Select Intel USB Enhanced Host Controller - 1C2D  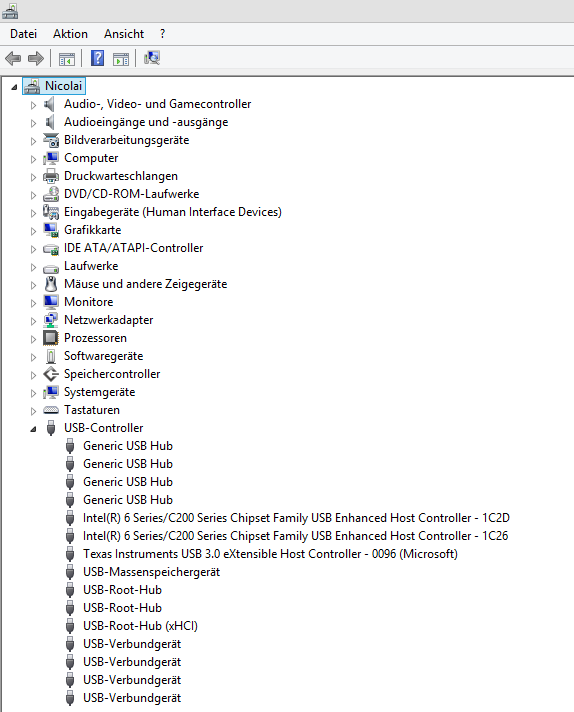pyautogui.click(x=297, y=518)
